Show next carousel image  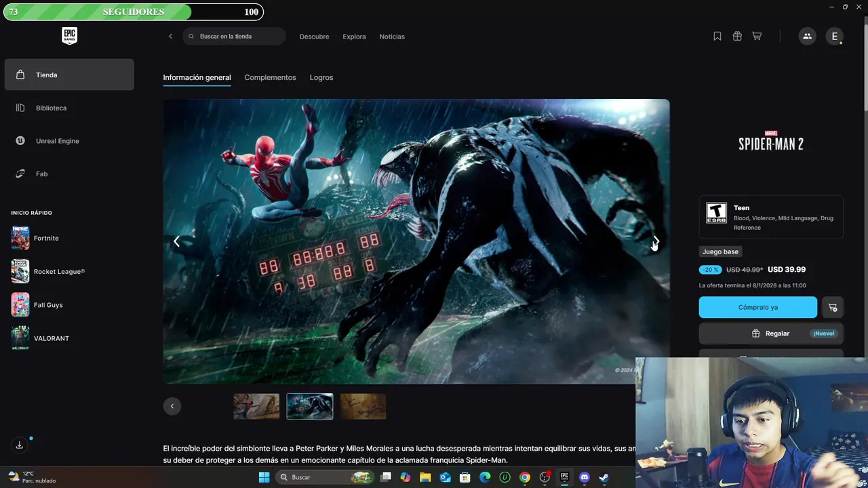click(x=656, y=241)
